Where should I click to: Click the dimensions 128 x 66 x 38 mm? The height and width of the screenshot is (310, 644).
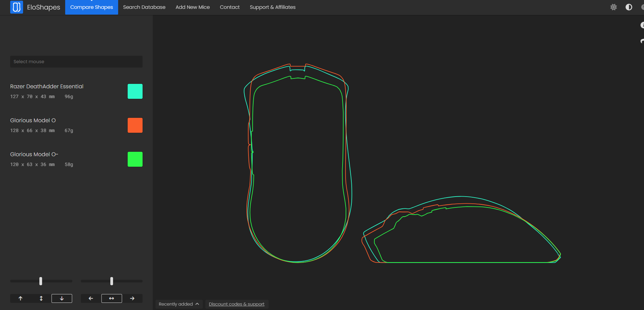(32, 131)
